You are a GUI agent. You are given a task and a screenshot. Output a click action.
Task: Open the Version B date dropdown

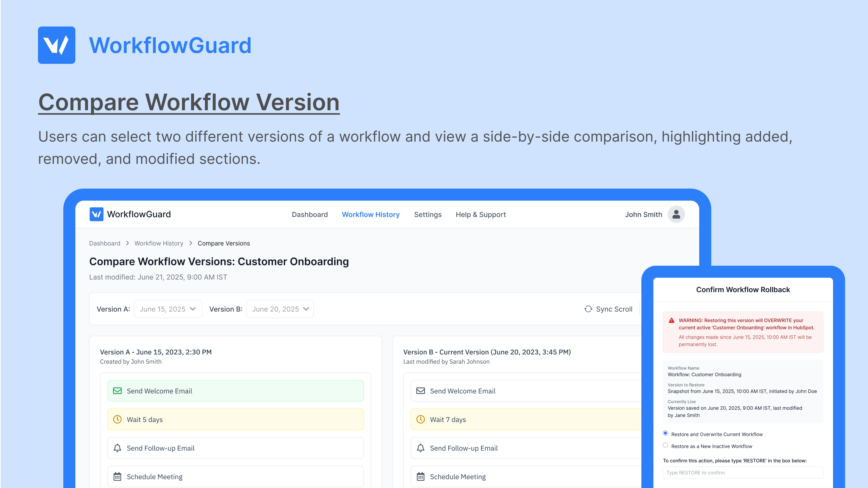point(280,309)
